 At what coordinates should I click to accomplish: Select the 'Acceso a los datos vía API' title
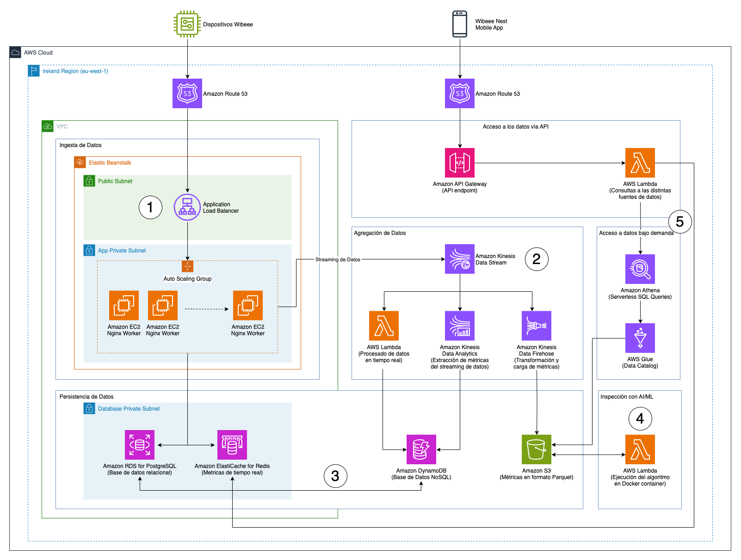pos(516,127)
